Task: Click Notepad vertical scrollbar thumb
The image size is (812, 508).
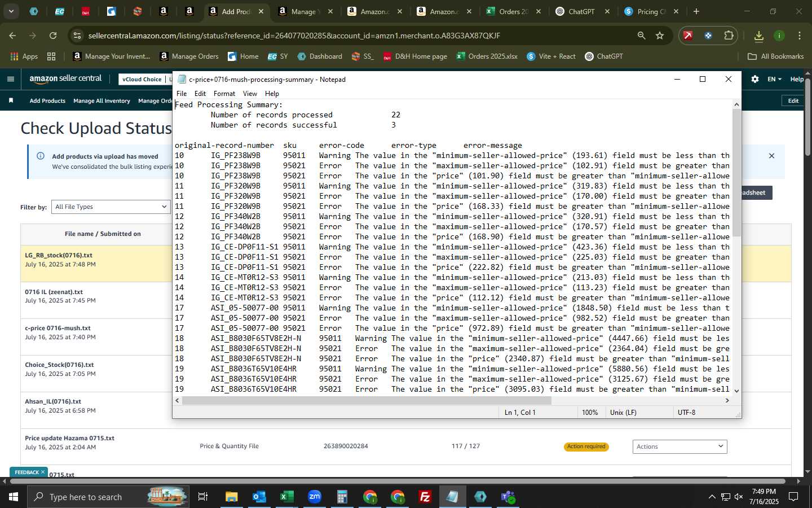Action: [x=736, y=173]
